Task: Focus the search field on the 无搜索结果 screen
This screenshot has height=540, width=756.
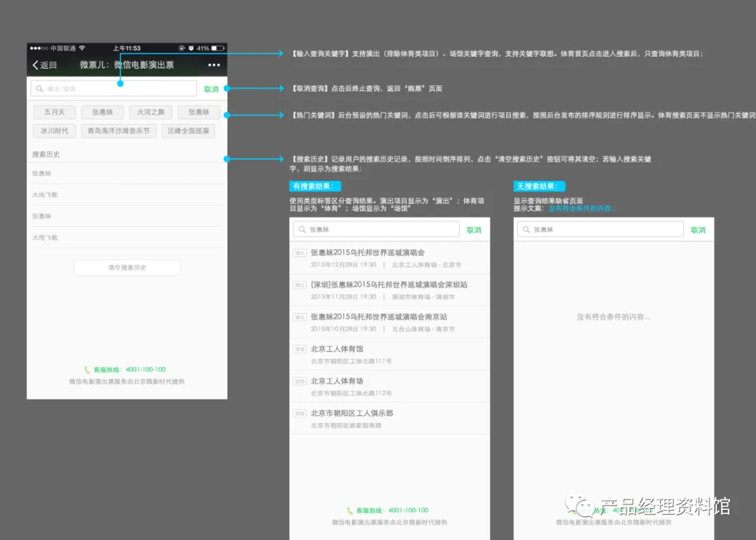Action: point(601,230)
